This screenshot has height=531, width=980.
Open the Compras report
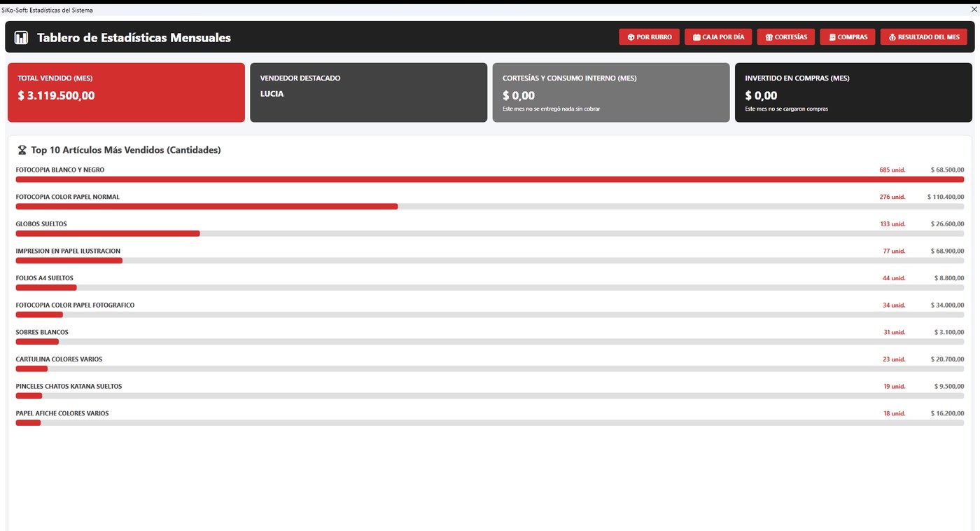click(848, 37)
